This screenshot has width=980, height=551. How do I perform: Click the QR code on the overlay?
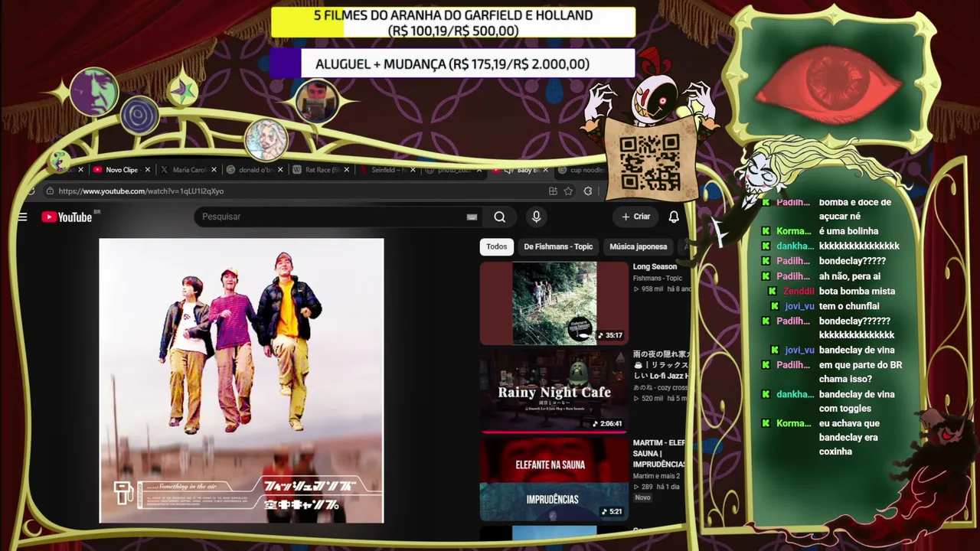point(649,162)
